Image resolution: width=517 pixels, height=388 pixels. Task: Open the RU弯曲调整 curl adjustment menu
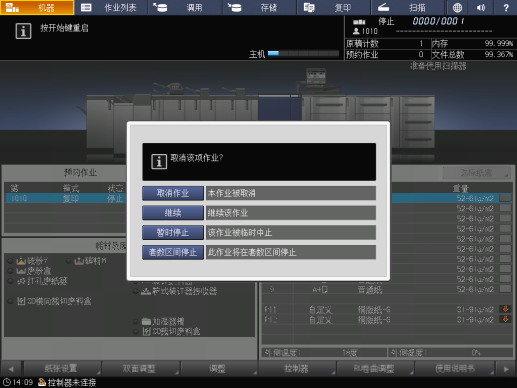pos(375,369)
